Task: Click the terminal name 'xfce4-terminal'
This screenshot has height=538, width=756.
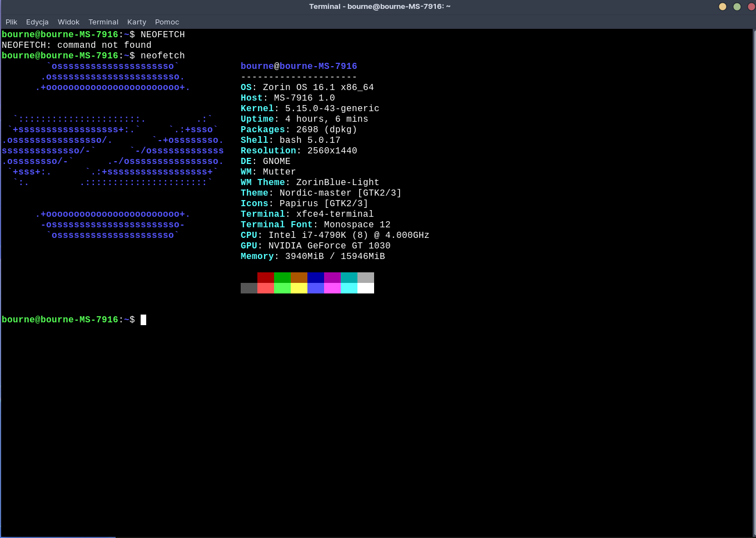Action: [335, 214]
